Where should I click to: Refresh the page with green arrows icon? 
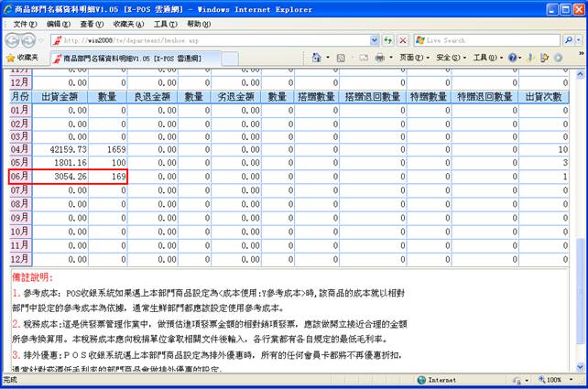388,40
